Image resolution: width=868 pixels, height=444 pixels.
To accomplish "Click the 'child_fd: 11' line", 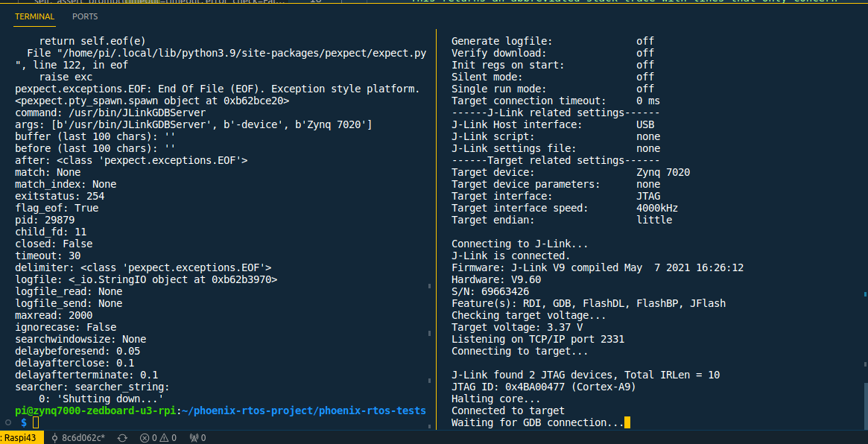I will [51, 232].
